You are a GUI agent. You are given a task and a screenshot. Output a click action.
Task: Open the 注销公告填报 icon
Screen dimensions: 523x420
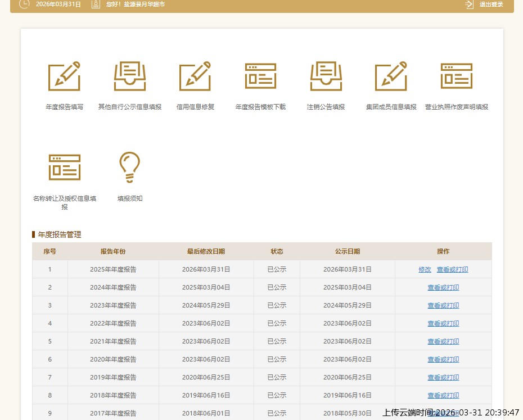point(326,76)
